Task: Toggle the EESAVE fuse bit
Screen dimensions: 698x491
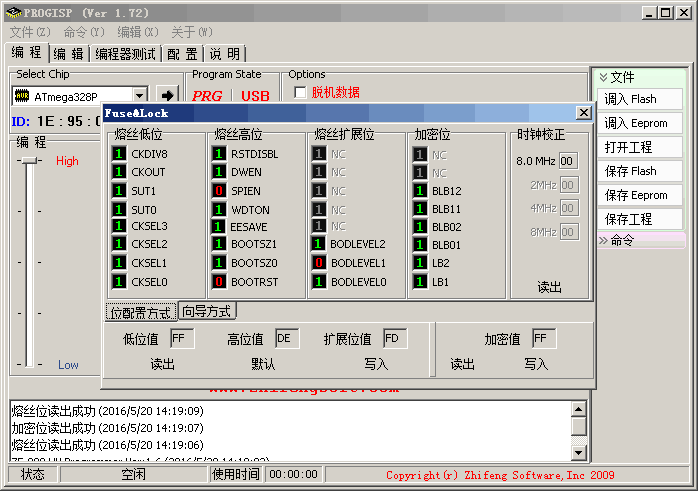Action: 218,227
